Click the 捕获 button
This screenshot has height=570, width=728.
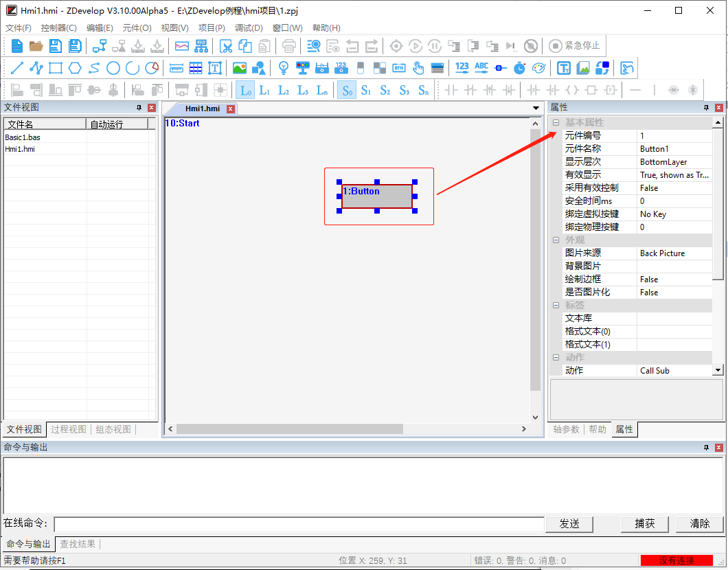click(x=644, y=523)
